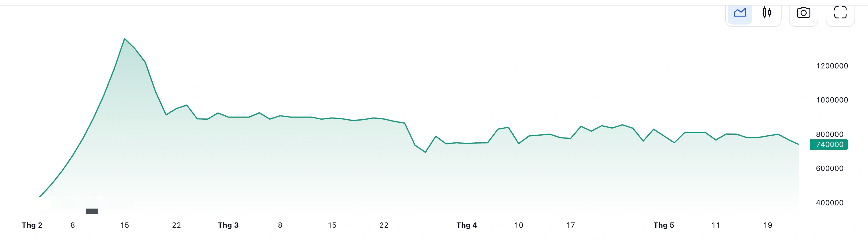This screenshot has width=868, height=243.
Task: Switch to the candlestick chart view
Action: pos(767,13)
